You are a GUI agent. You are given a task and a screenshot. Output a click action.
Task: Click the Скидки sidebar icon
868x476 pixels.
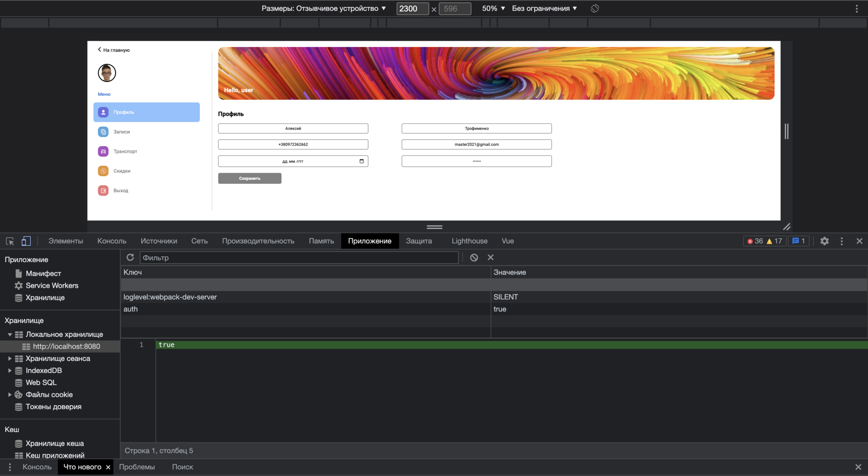pyautogui.click(x=103, y=171)
